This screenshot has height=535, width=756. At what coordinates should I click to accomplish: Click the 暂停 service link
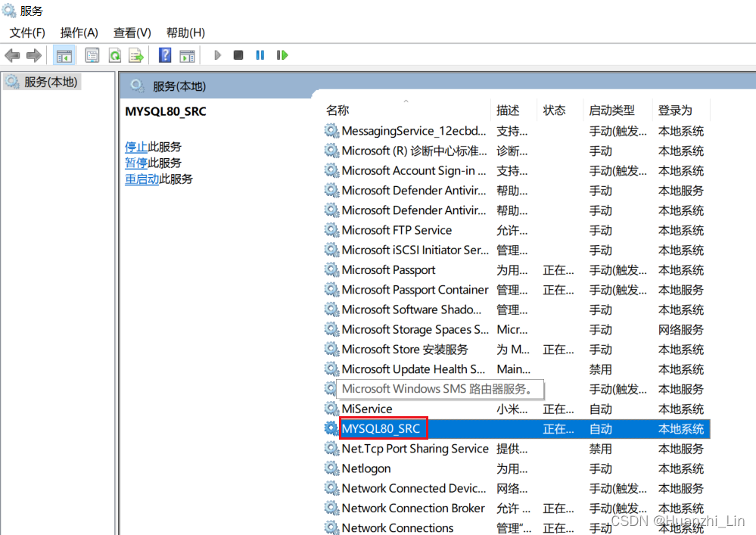pos(136,163)
